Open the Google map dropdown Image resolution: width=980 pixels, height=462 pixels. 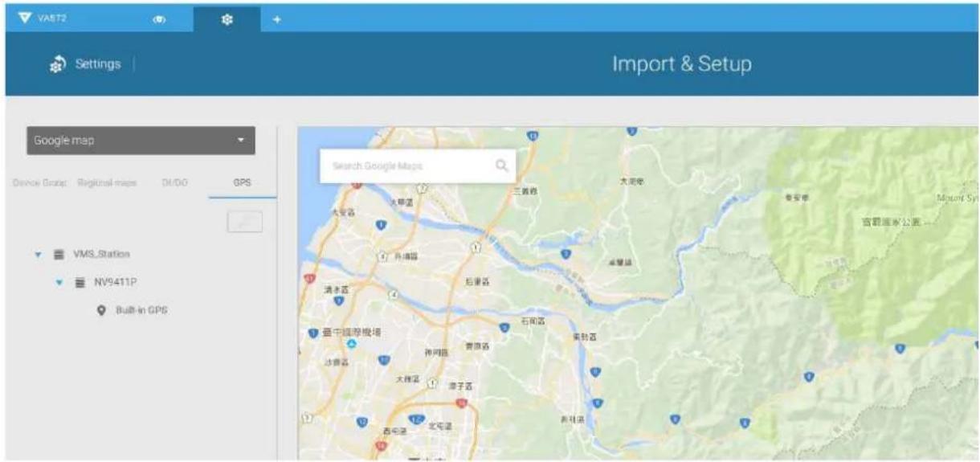point(141,140)
